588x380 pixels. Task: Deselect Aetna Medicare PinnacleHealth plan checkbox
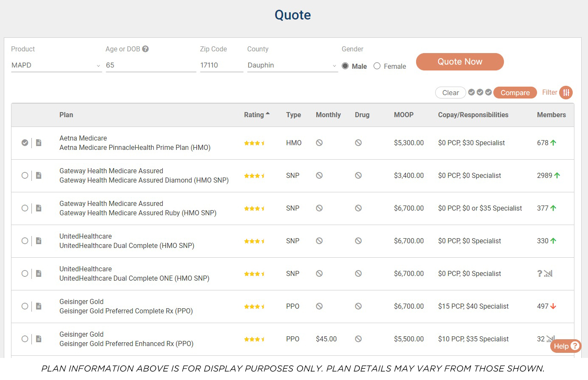click(25, 143)
